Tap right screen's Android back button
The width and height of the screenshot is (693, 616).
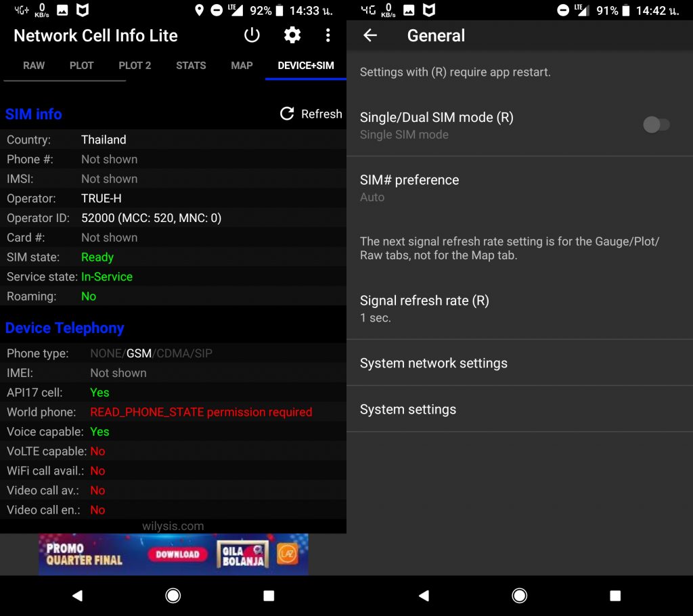424,596
